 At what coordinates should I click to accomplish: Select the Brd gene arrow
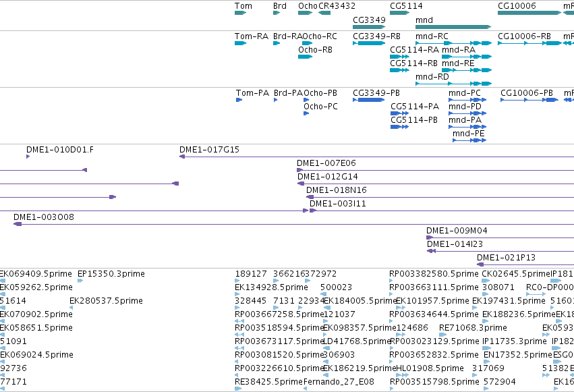click(x=277, y=13)
